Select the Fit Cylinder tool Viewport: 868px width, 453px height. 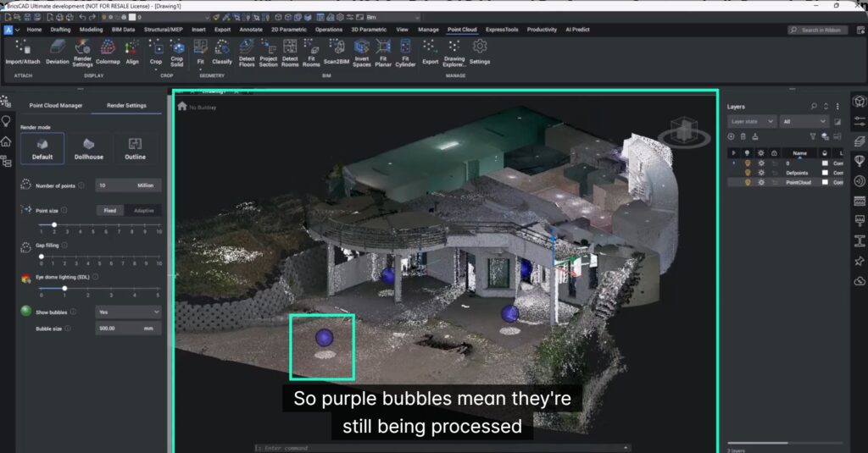pos(405,53)
